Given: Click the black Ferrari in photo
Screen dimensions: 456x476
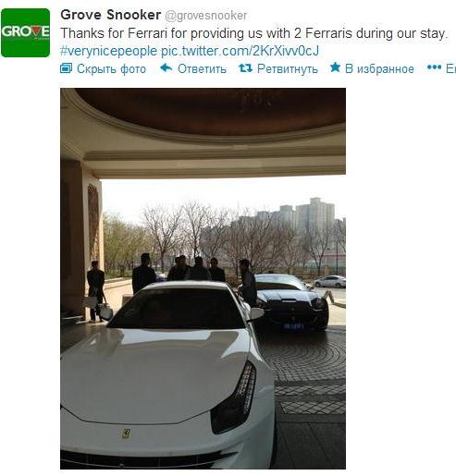Looking at the screenshot, I should click(290, 302).
